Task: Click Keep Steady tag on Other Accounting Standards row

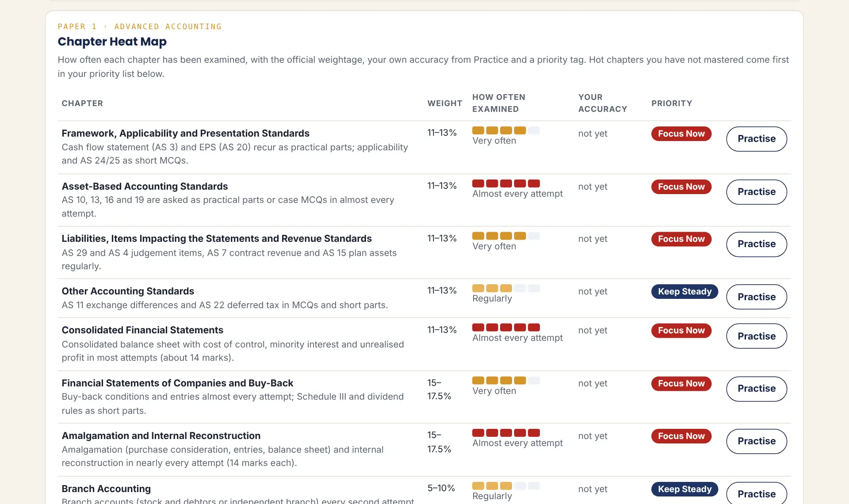Action: click(x=685, y=291)
